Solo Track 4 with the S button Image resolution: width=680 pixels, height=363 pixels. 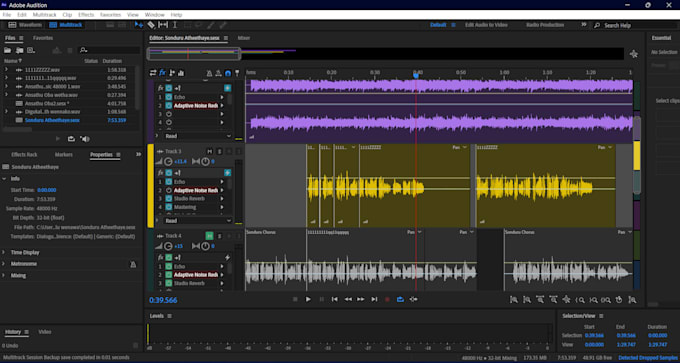click(x=219, y=236)
